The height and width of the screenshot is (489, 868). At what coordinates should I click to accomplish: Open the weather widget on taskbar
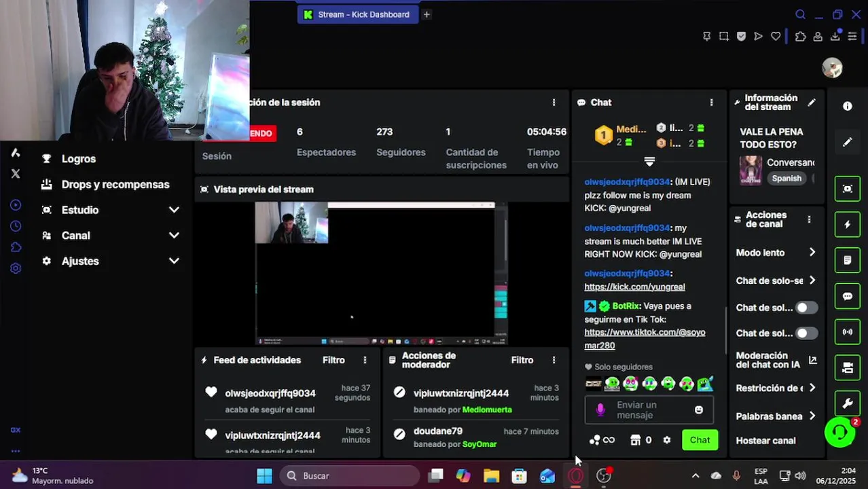[x=53, y=475]
